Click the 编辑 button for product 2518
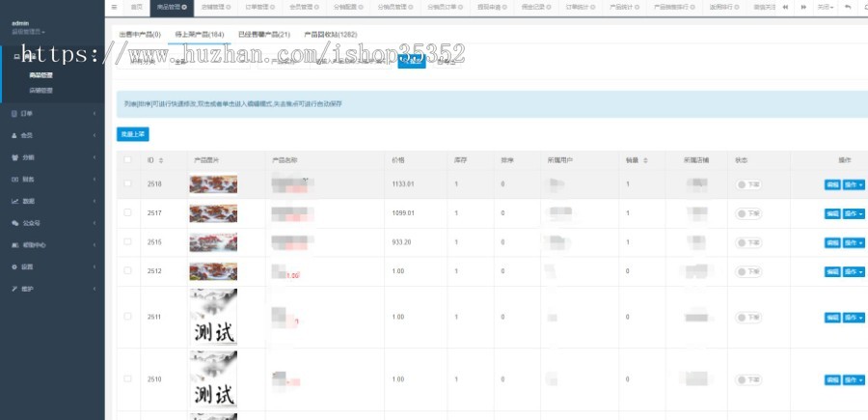Viewport: 868px width, 420px height. 832,185
